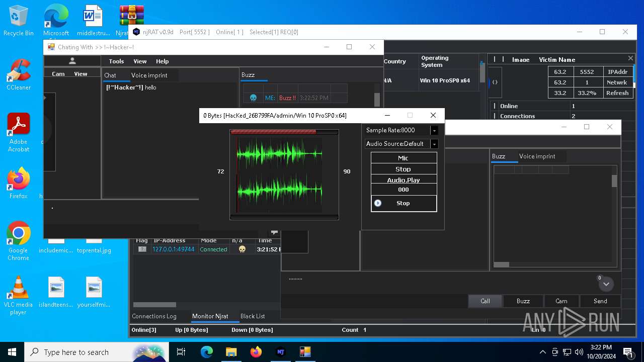
Task: Open Recycle Bin desktop icon
Action: pyautogui.click(x=19, y=21)
